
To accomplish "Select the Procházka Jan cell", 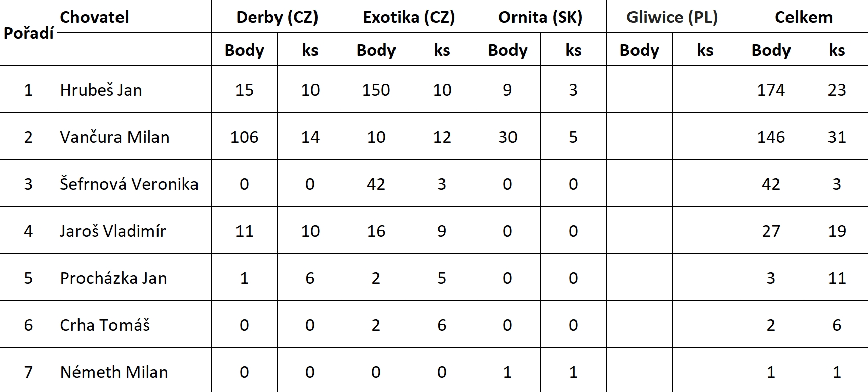I will tap(113, 278).
